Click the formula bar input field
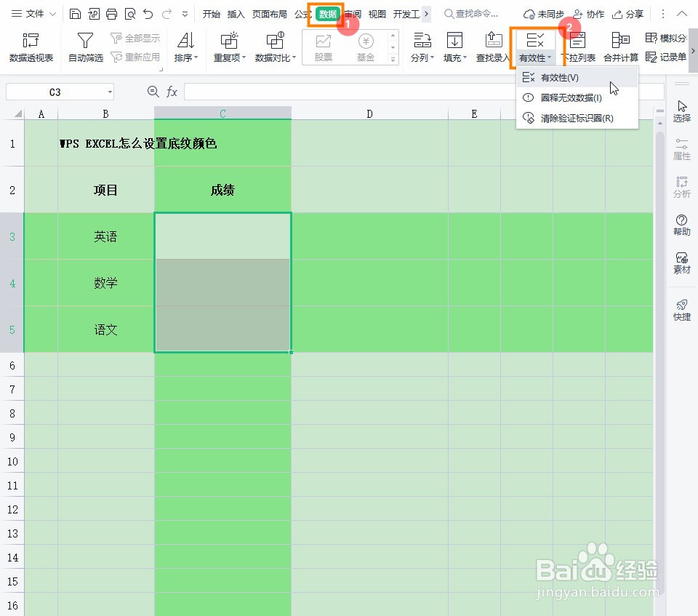 click(424, 92)
